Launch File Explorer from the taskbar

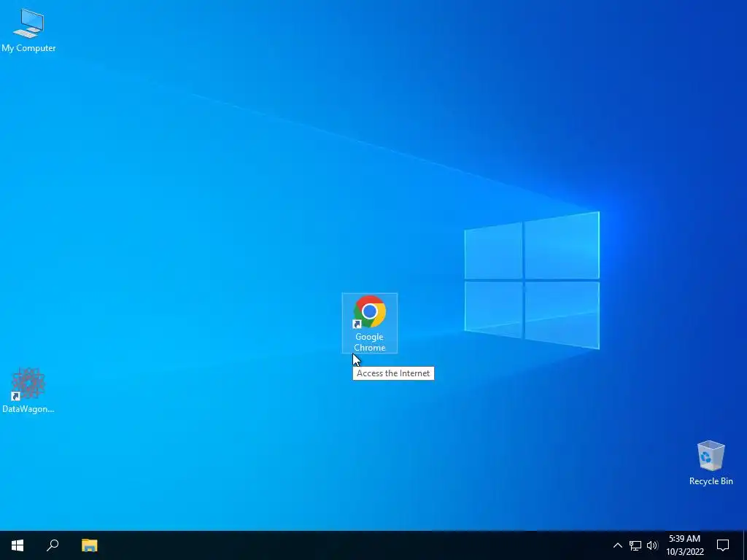tap(89, 545)
